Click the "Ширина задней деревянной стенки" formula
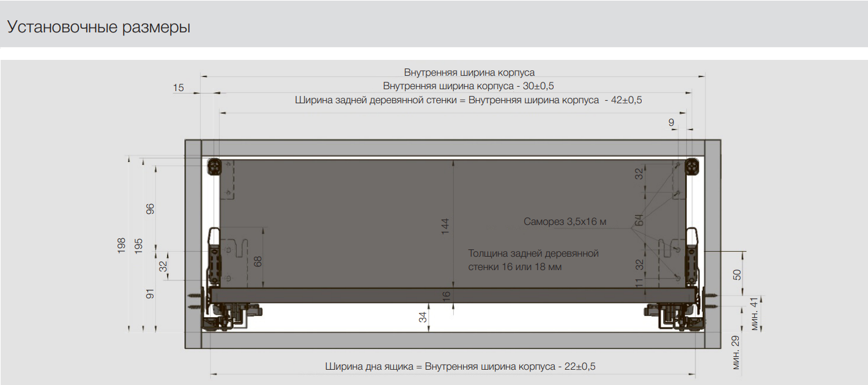The height and width of the screenshot is (385, 868). pos(468,100)
